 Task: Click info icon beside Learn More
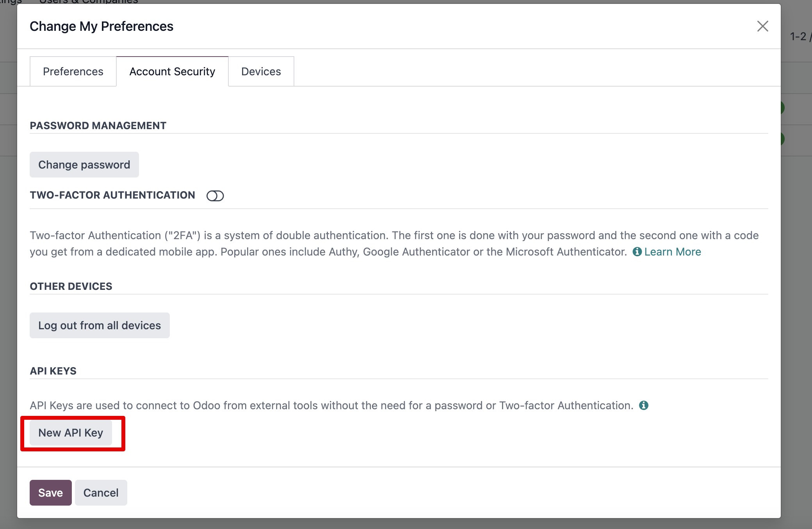[637, 252]
